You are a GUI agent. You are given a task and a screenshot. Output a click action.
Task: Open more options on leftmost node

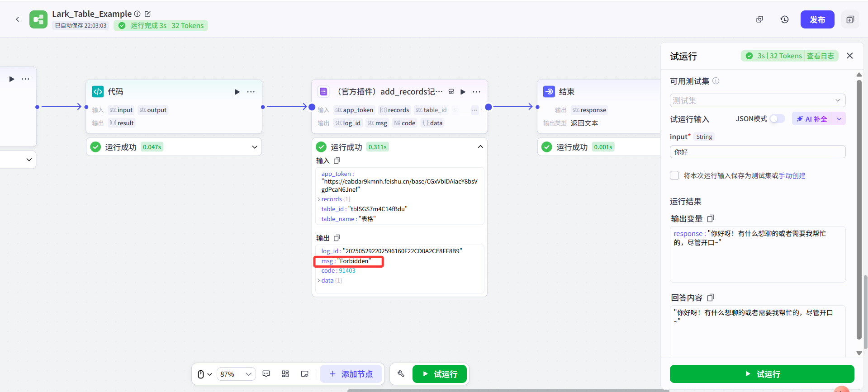pos(25,79)
